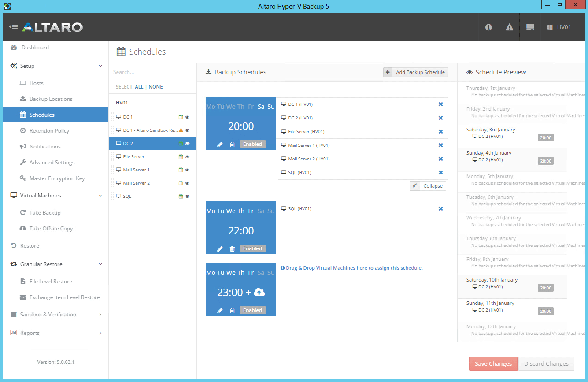Remove File Server (HV01) from 20:00 schedule
The image size is (588, 382).
point(440,132)
